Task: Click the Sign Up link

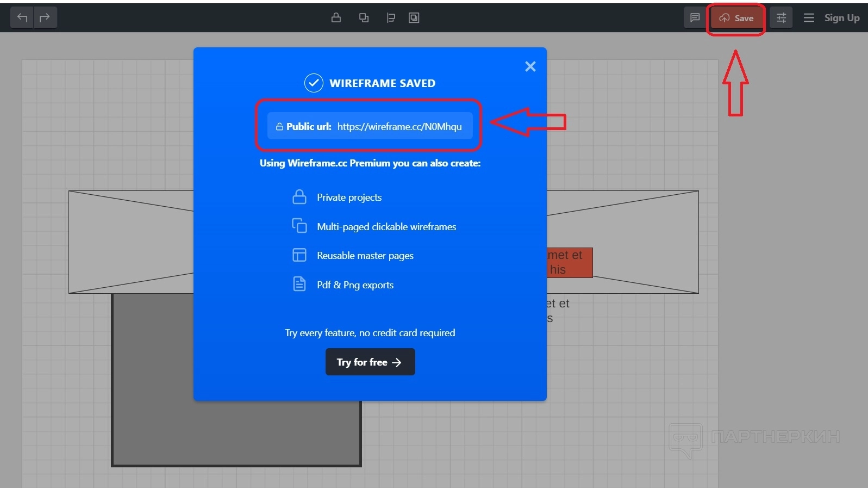Action: (x=842, y=18)
